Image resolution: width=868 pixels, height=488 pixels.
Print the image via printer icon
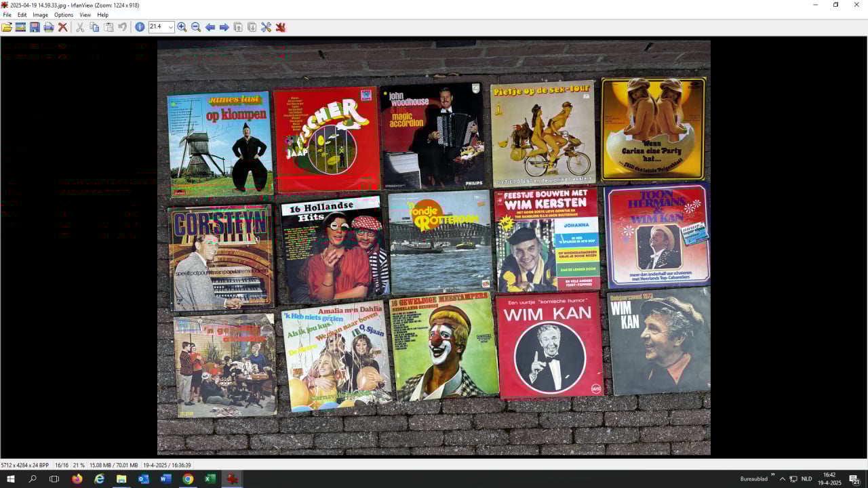(x=49, y=27)
